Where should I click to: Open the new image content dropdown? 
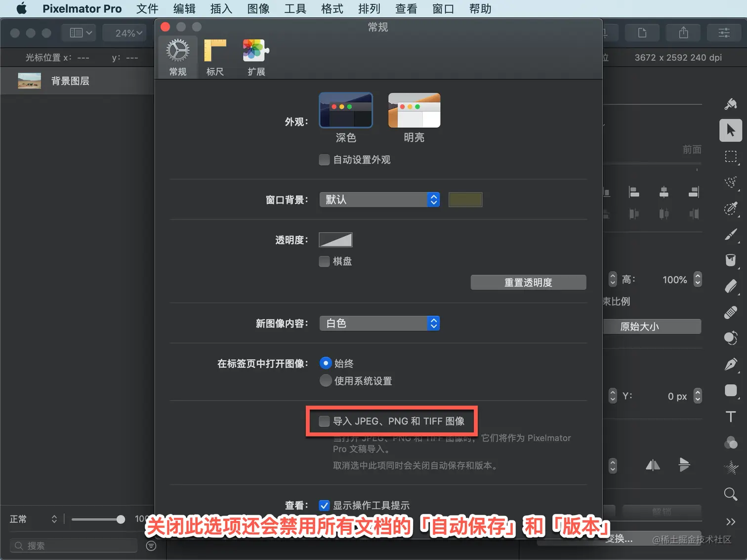[x=379, y=323]
